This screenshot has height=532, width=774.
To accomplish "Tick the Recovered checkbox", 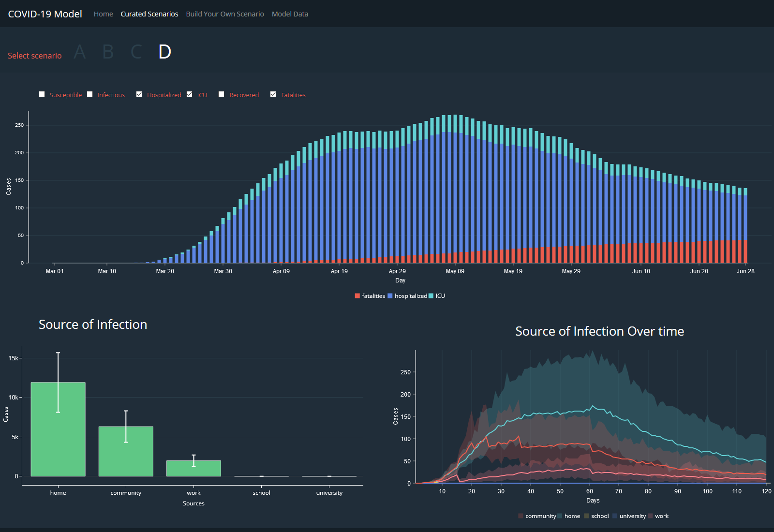I will (222, 94).
